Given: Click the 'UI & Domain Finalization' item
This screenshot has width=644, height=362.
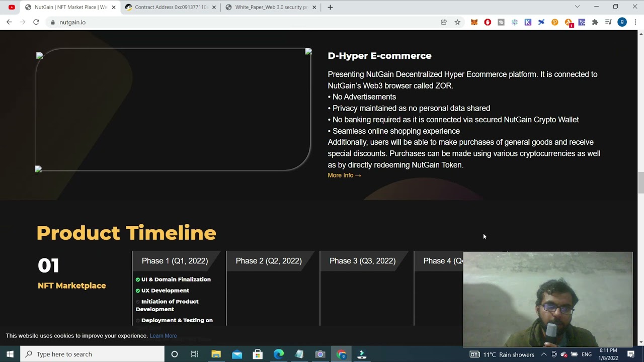Looking at the screenshot, I should 176,280.
